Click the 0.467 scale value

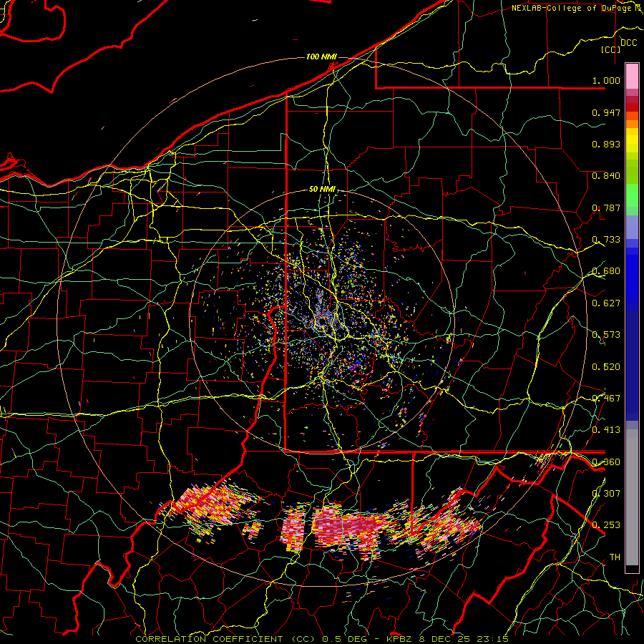pos(606,399)
